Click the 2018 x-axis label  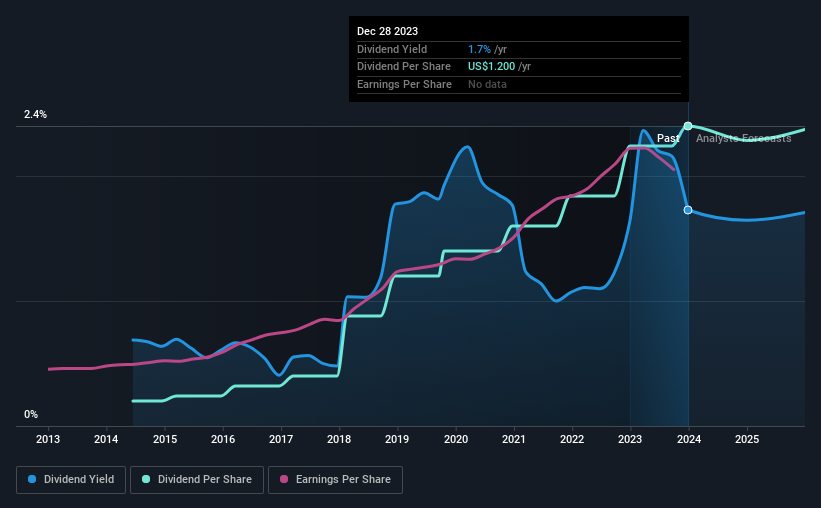click(x=339, y=439)
